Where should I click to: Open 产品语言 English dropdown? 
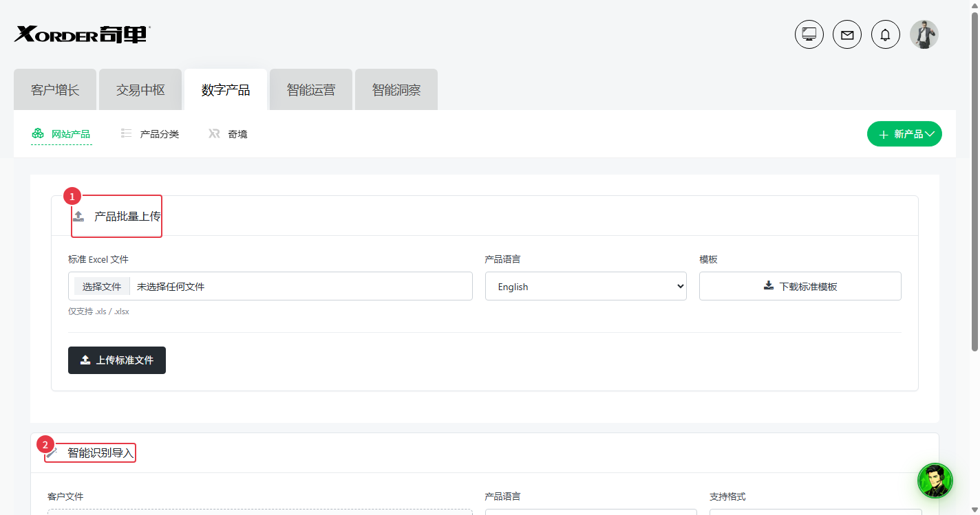[586, 287]
